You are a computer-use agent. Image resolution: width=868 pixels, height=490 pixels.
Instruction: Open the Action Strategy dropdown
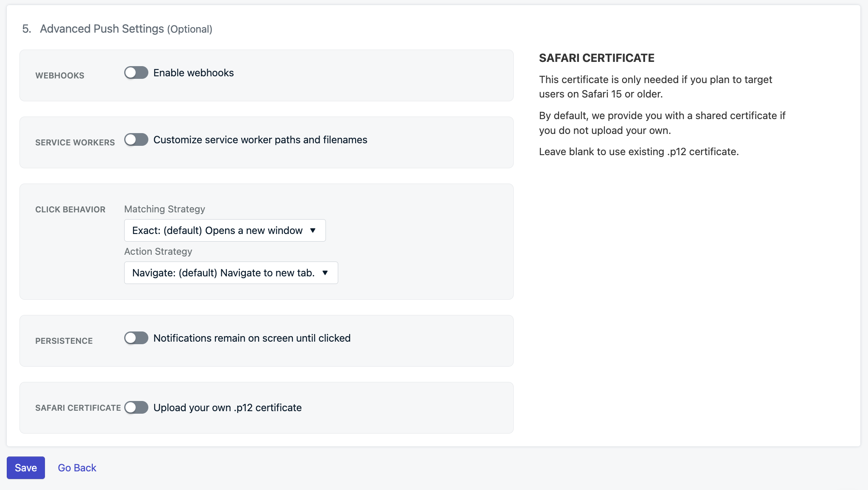(231, 273)
